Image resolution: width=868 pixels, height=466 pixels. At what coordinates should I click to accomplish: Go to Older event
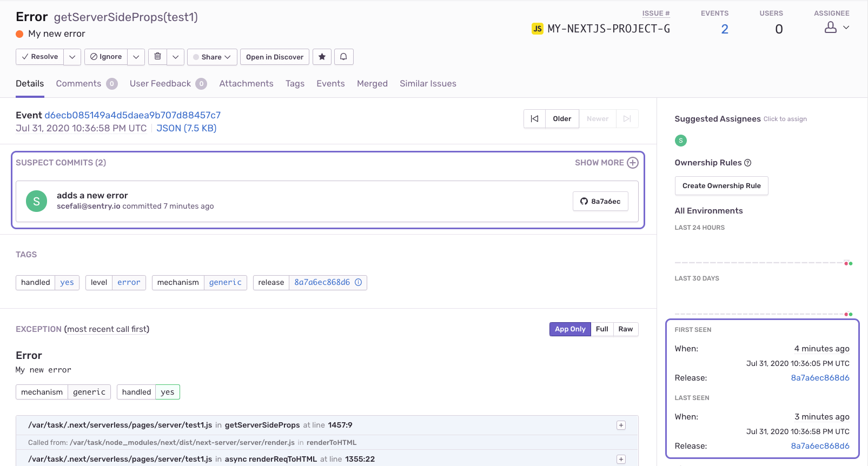tap(562, 119)
